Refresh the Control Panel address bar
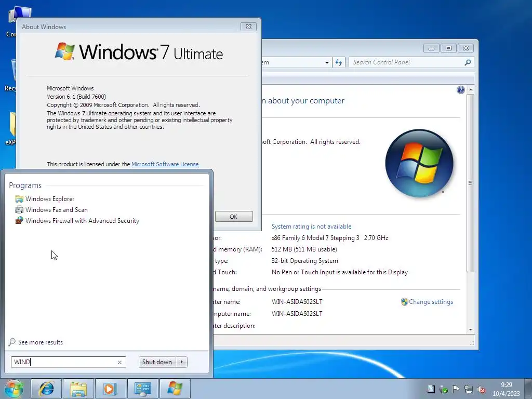Image resolution: width=532 pixels, height=399 pixels. coord(339,62)
